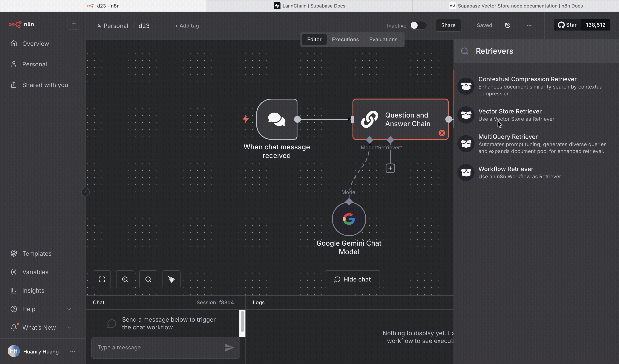The height and width of the screenshot is (364, 619).
Task: Click the n8n logo in sidebar
Action: (x=21, y=24)
